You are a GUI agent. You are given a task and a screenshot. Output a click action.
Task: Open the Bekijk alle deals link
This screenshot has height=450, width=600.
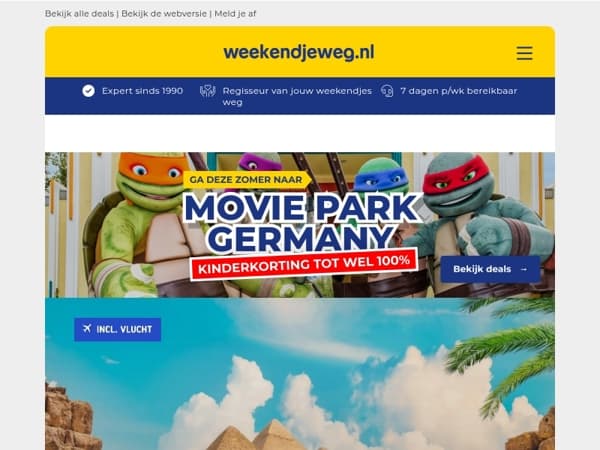pyautogui.click(x=79, y=14)
